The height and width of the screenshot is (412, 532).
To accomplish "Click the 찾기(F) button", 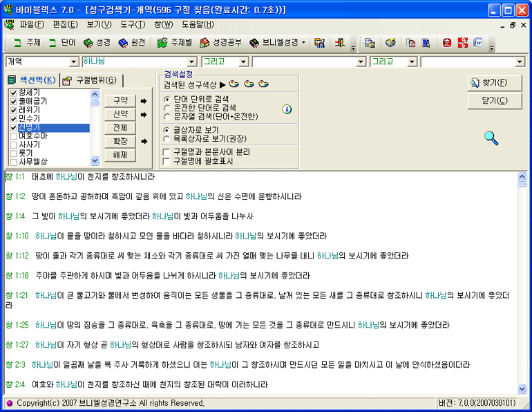I will point(494,83).
